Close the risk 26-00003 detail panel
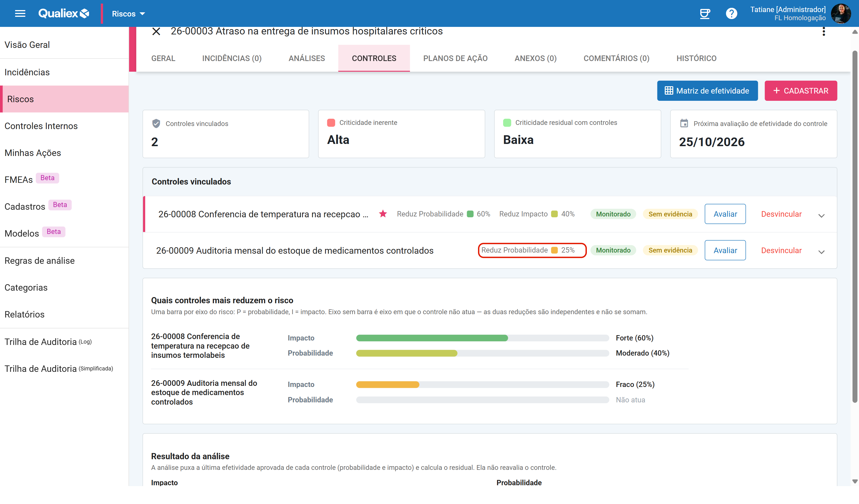The height and width of the screenshot is (504, 859). [156, 31]
